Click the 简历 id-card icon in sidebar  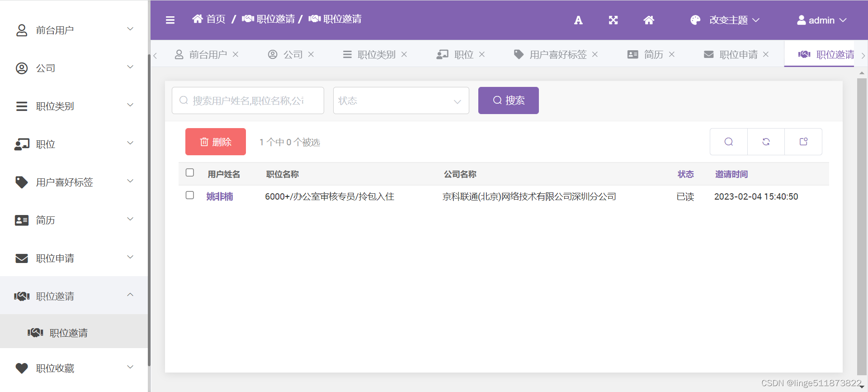tap(22, 220)
